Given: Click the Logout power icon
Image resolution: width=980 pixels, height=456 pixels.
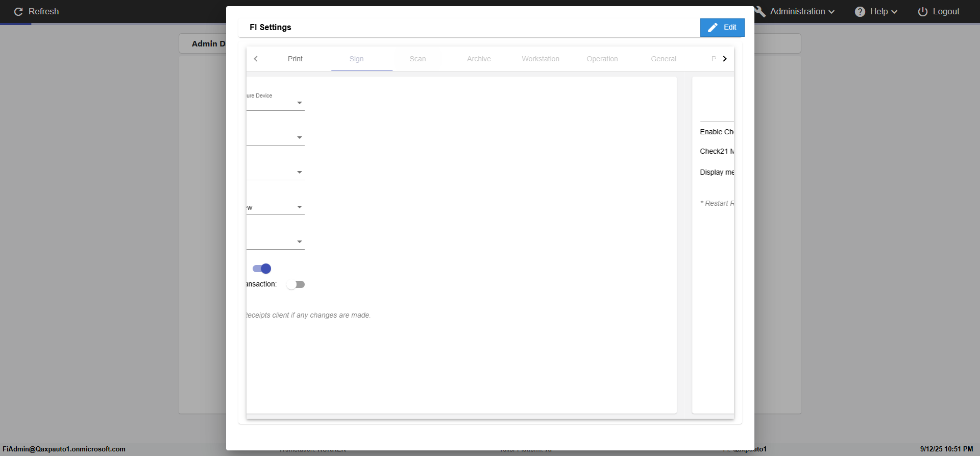Looking at the screenshot, I should click(x=923, y=11).
